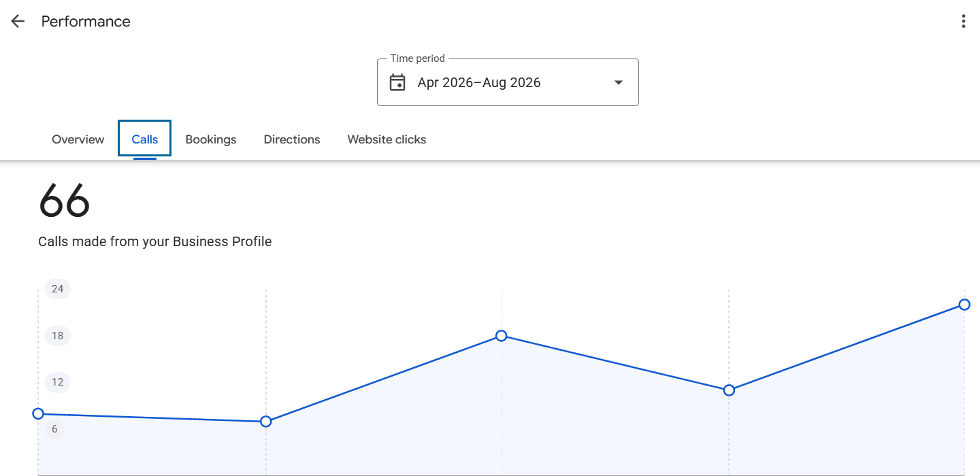Viewport: 980px width, 476px height.
Task: Open the Bookings tab
Action: pyautogui.click(x=211, y=139)
